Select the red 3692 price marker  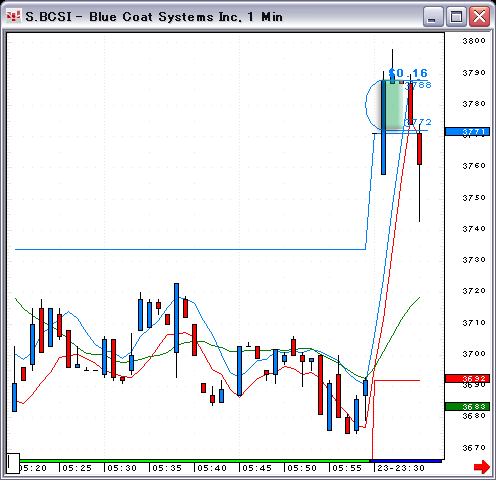coord(467,378)
